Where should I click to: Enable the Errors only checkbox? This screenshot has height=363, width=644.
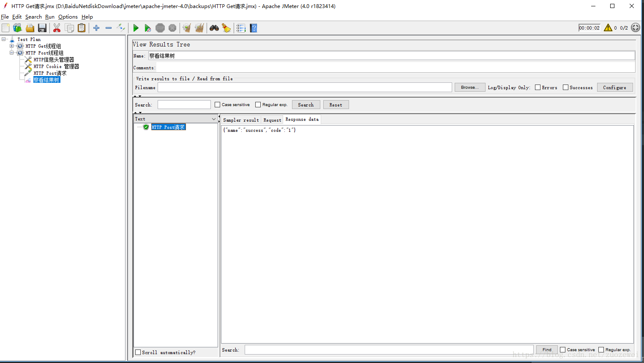(538, 87)
